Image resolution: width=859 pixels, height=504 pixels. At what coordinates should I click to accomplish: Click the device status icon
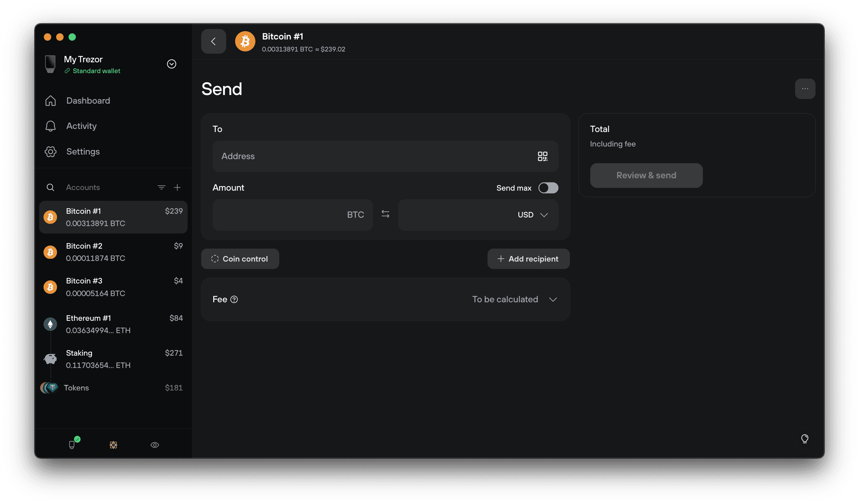pos(72,444)
